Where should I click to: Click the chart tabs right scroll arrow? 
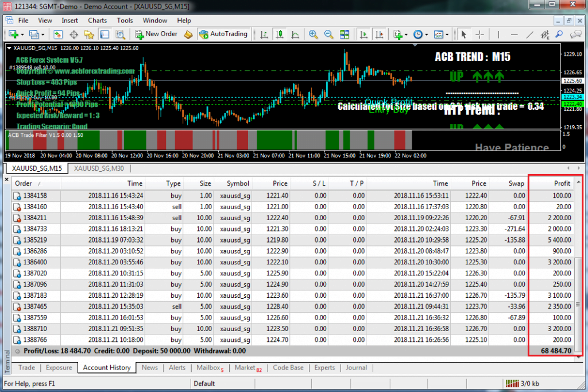click(579, 168)
